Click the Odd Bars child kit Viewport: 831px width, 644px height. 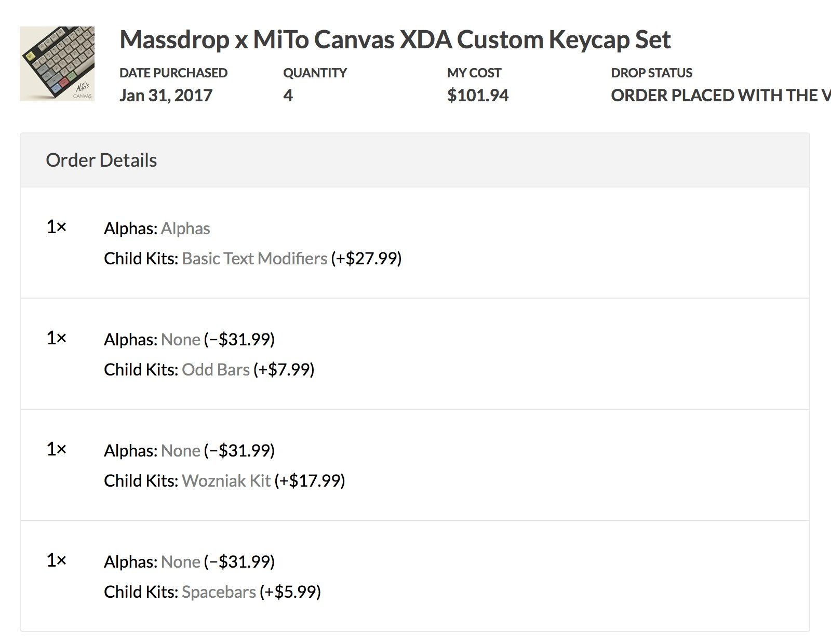216,370
